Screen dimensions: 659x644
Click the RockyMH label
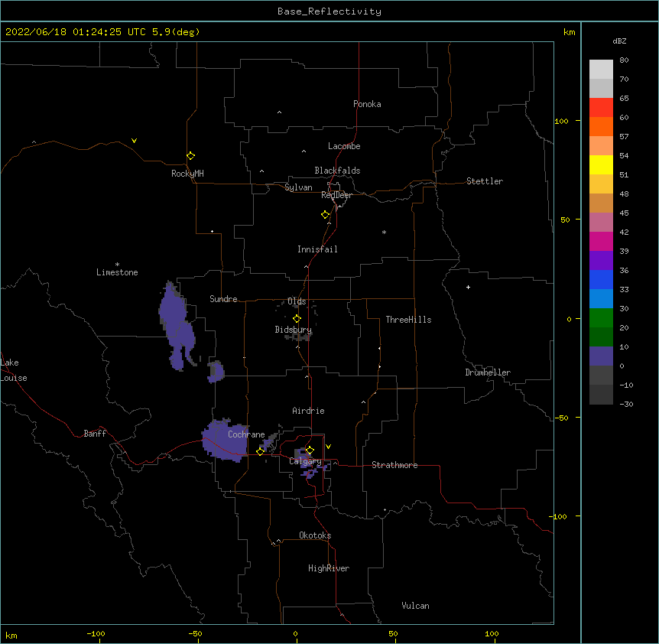(187, 174)
